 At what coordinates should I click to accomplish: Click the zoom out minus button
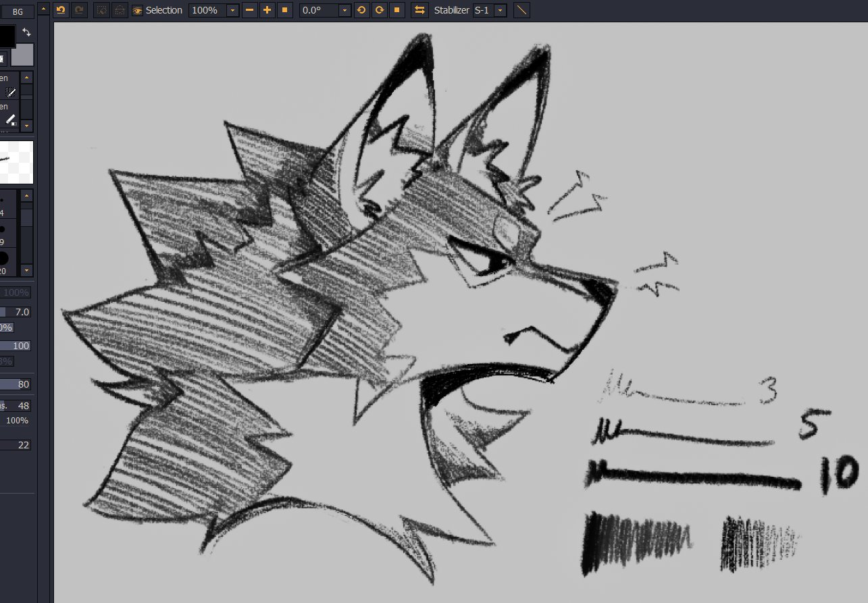tap(250, 10)
